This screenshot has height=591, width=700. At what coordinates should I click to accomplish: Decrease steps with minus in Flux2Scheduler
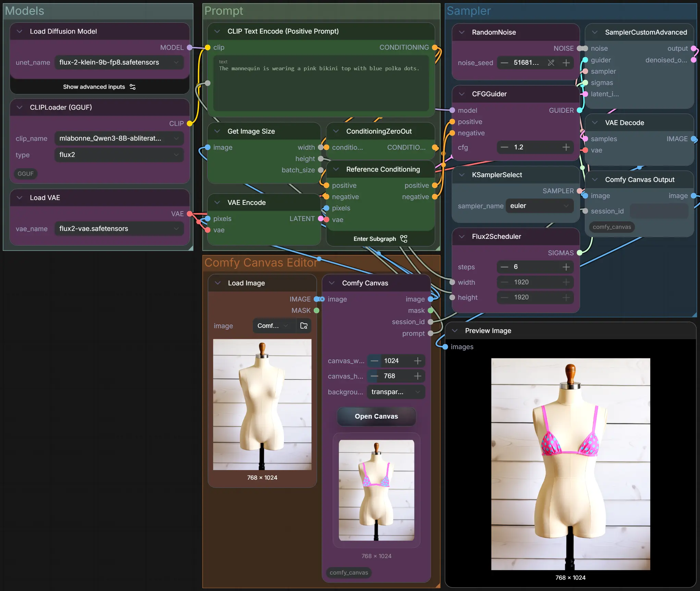coord(504,267)
